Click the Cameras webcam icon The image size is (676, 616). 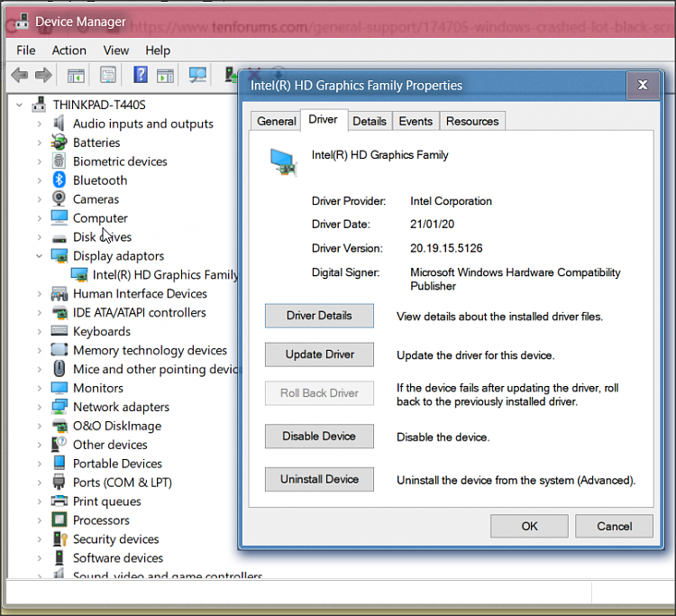59,198
